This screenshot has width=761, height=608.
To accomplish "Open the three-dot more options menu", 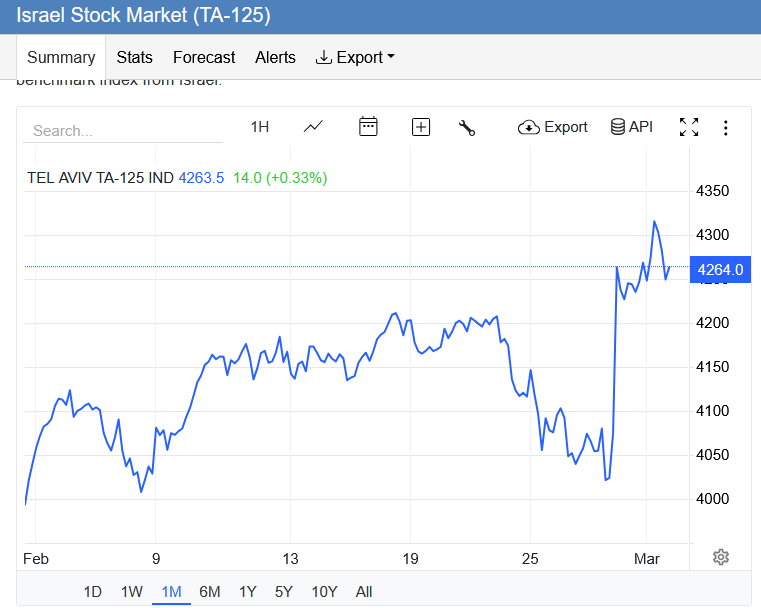I will click(x=726, y=128).
